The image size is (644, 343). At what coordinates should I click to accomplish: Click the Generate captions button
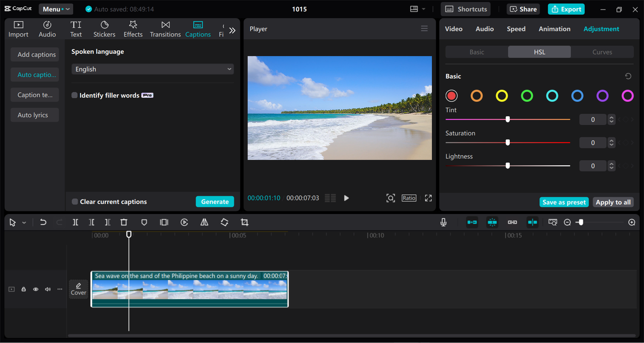click(x=215, y=201)
